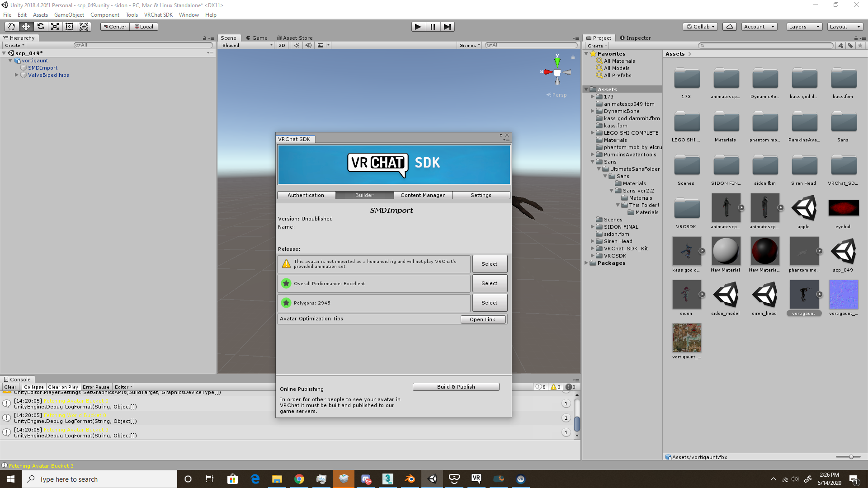Open Account dropdown
The height and width of the screenshot is (488, 868).
(x=759, y=27)
